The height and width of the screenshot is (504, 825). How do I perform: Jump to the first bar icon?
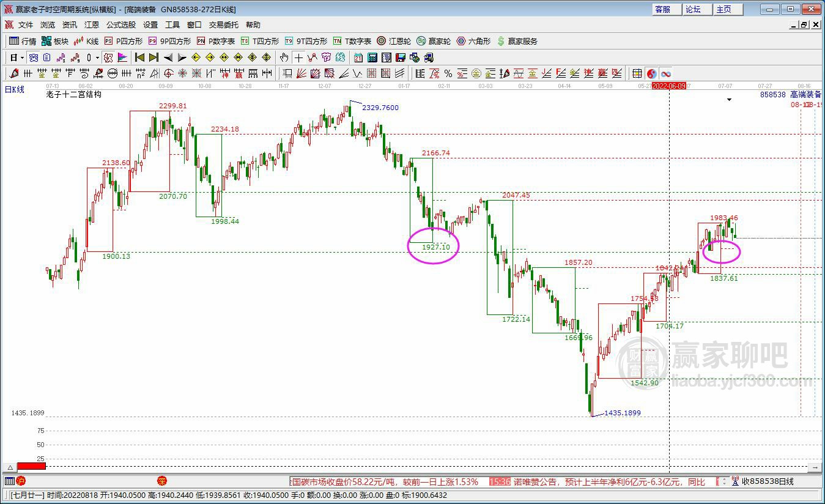(139, 57)
